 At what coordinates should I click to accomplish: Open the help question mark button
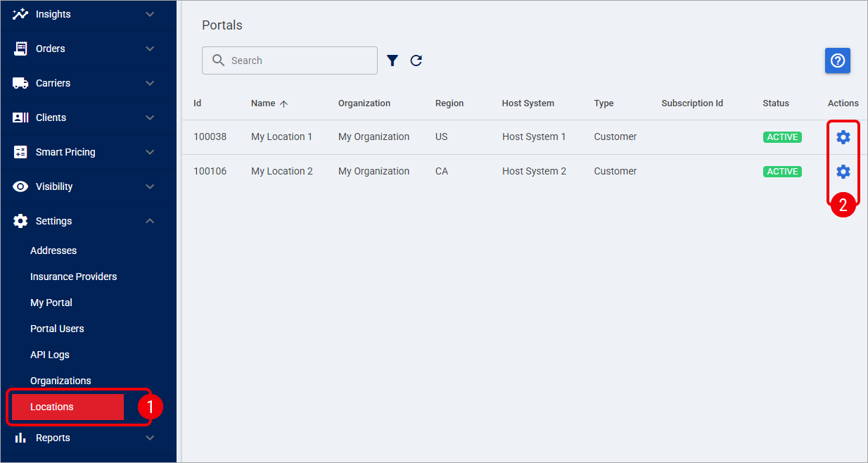pos(838,61)
